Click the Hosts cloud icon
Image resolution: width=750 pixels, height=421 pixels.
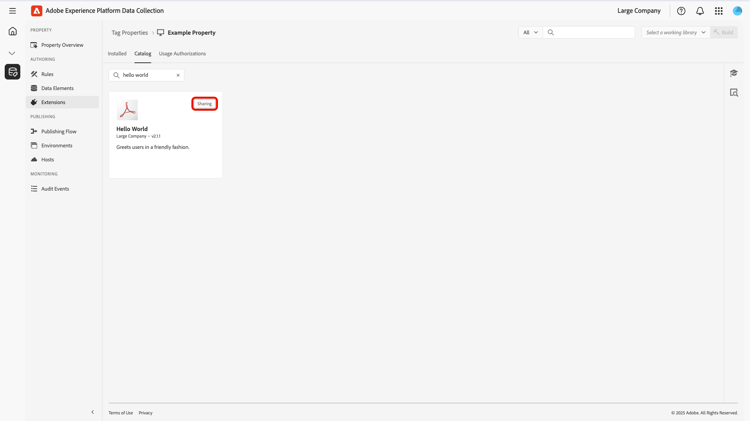click(x=34, y=159)
